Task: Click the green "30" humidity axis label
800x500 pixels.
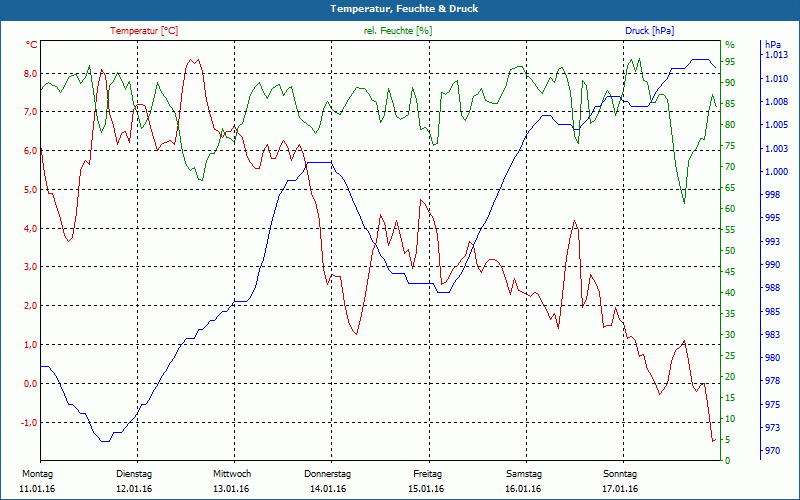Action: [x=730, y=335]
